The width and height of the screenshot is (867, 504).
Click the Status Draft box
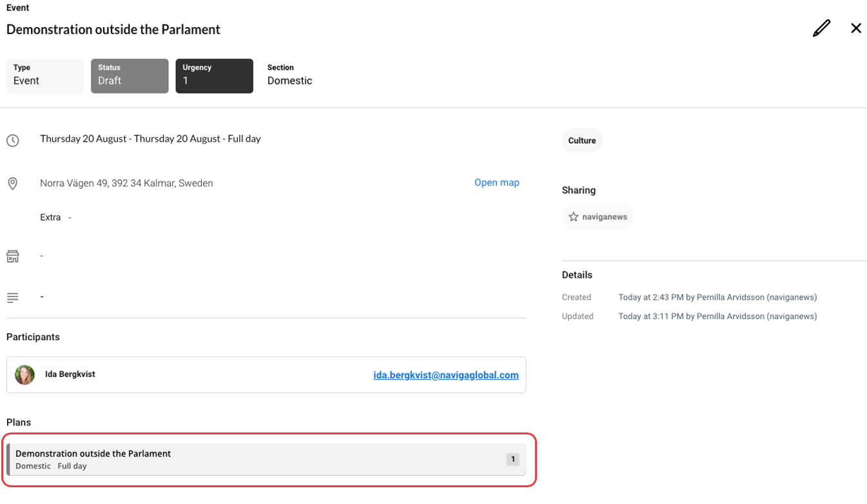tap(130, 76)
